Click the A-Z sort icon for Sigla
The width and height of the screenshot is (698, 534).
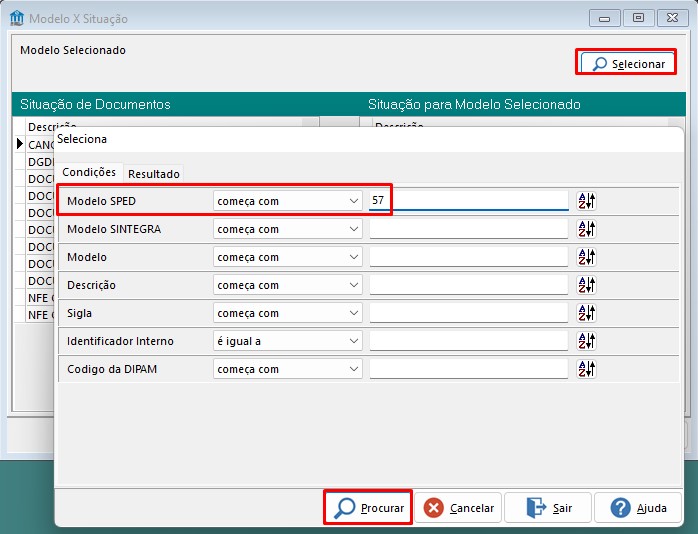586,313
